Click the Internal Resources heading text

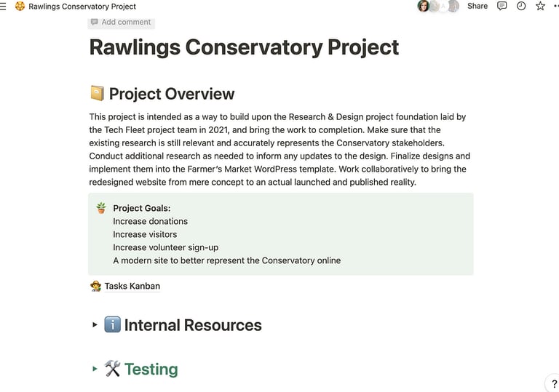193,325
